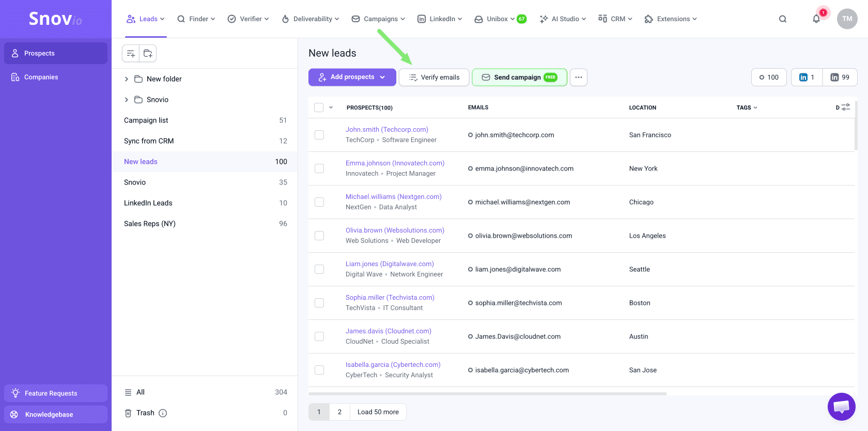
Task: Click the search magnifier icon in header
Action: [783, 19]
